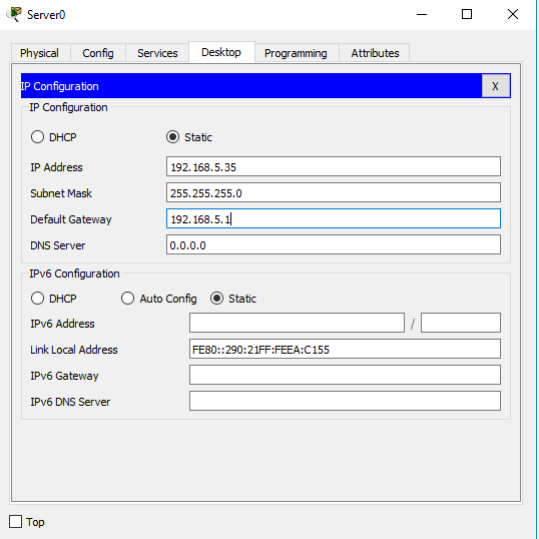Click the DNS Server field 0.0.0.0
Viewport: 539px width, 539px height.
click(333, 245)
